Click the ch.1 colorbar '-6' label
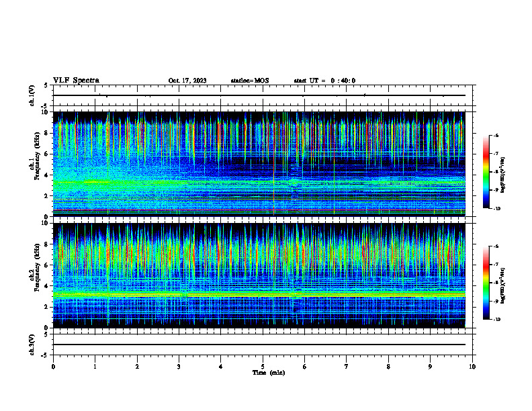This screenshot has height=411, width=532. coord(496,135)
